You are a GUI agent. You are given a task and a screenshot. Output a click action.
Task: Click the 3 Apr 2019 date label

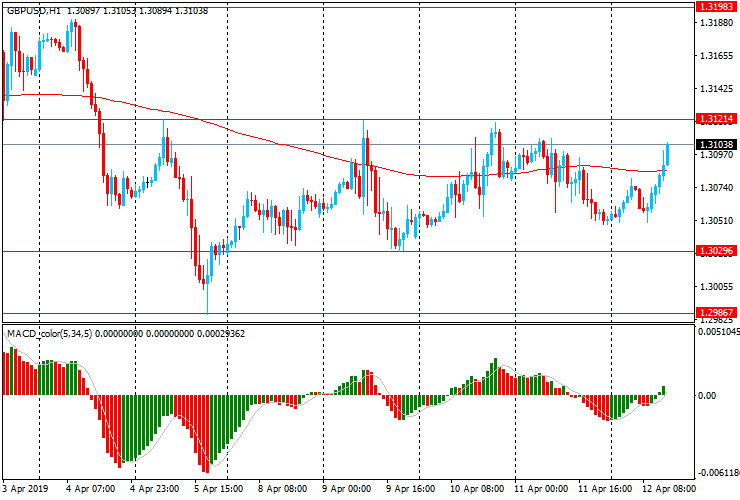tap(26, 490)
